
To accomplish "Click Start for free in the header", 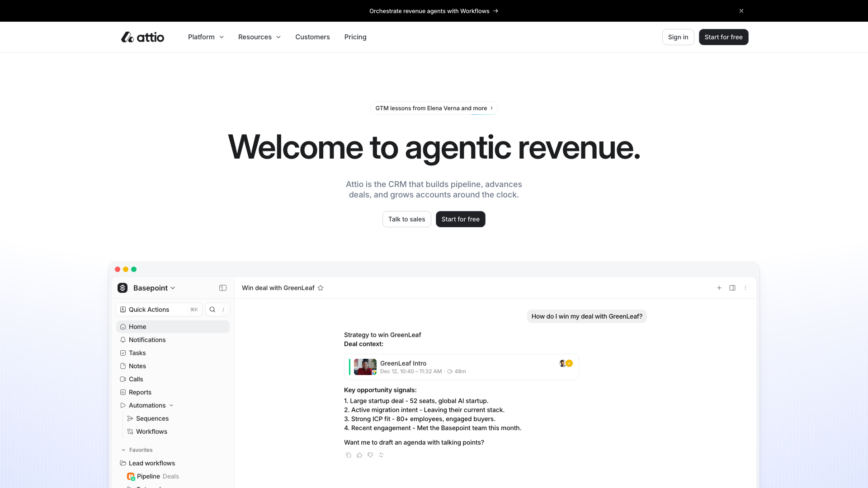I will point(723,37).
